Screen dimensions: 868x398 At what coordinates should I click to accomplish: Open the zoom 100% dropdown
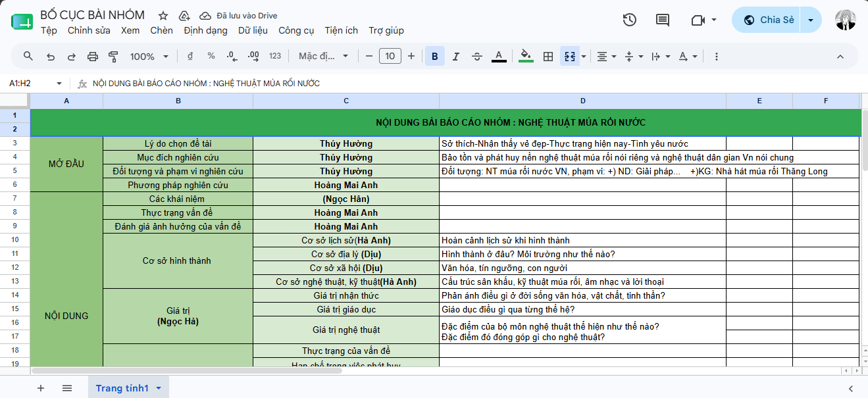[149, 57]
